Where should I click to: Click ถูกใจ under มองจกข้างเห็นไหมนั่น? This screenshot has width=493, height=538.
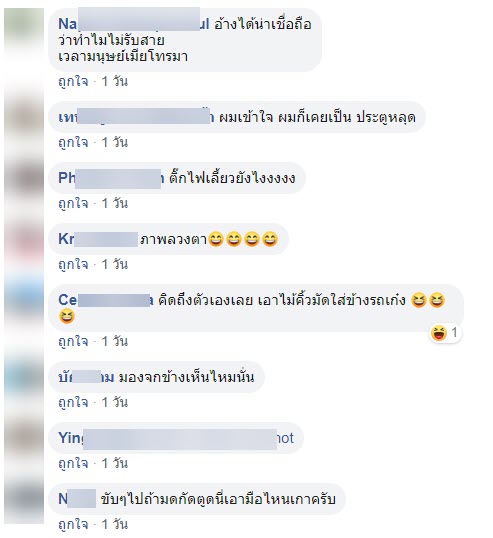tap(73, 402)
